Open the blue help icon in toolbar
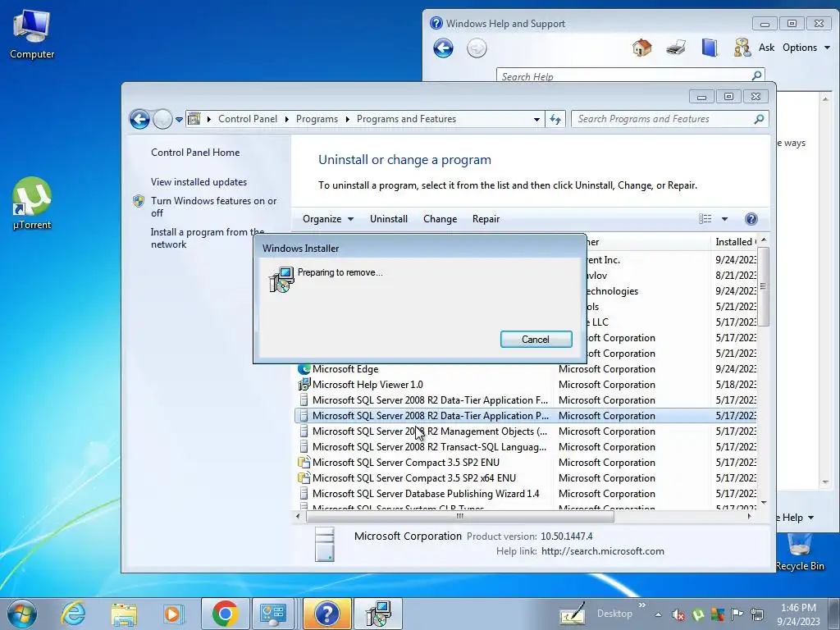Screen dimensions: 840x630 (x=751, y=218)
